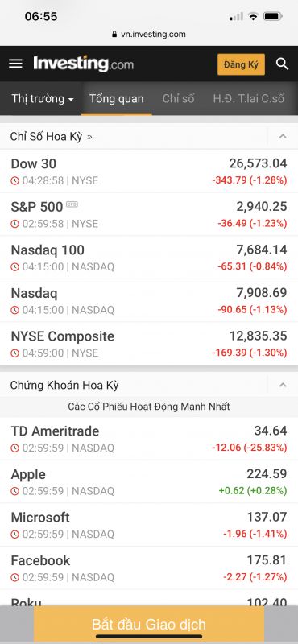Open the hamburger menu icon
This screenshot has height=644, width=298.
pos(15,64)
